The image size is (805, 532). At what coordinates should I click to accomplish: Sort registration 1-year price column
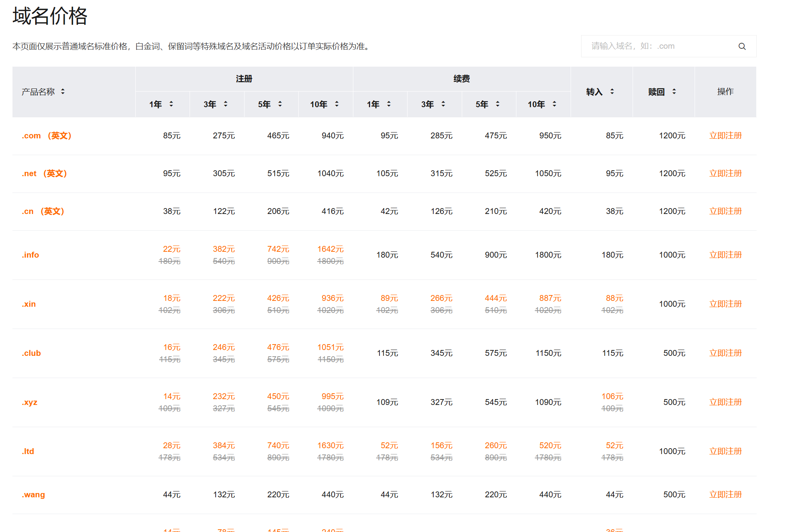coord(171,104)
